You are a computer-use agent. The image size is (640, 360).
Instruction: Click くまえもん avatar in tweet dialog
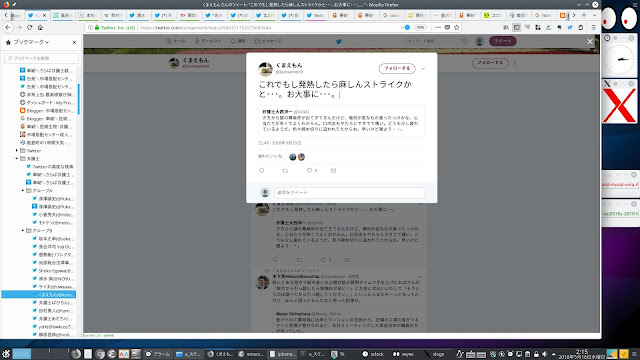point(265,69)
